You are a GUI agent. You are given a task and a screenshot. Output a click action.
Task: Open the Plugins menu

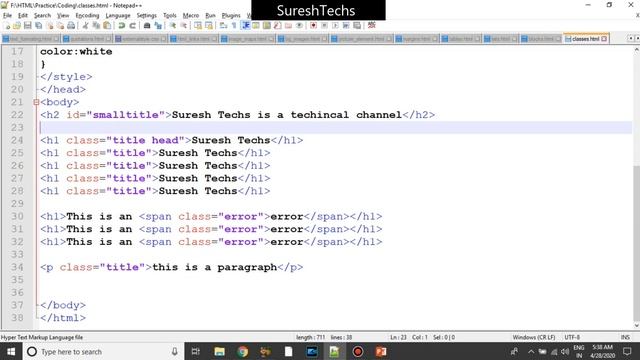[x=231, y=16]
